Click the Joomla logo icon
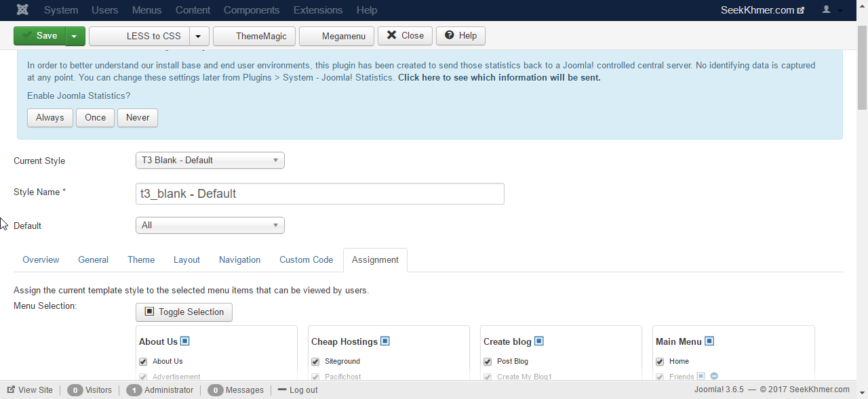 [23, 10]
